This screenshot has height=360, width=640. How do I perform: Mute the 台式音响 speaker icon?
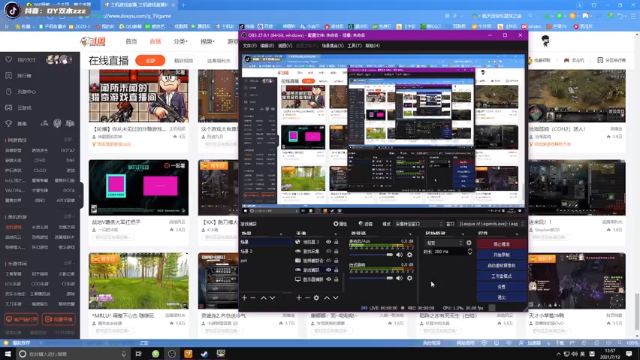point(399,278)
